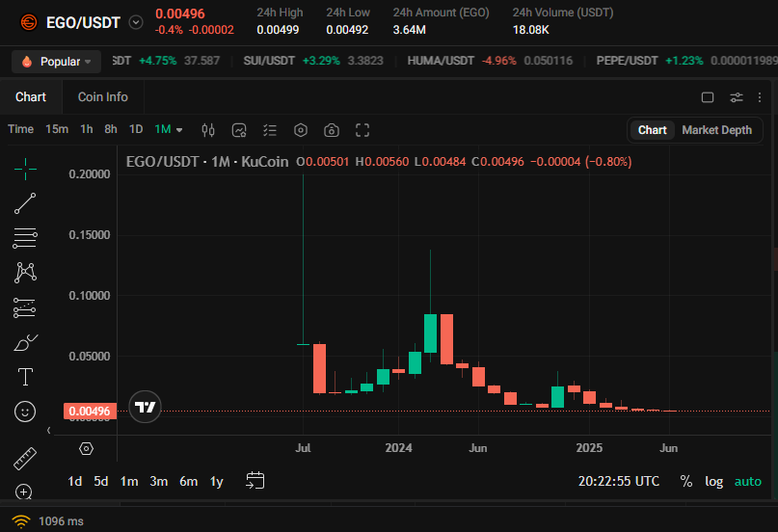
Task: Open the Popular markets dropdown
Action: (57, 62)
